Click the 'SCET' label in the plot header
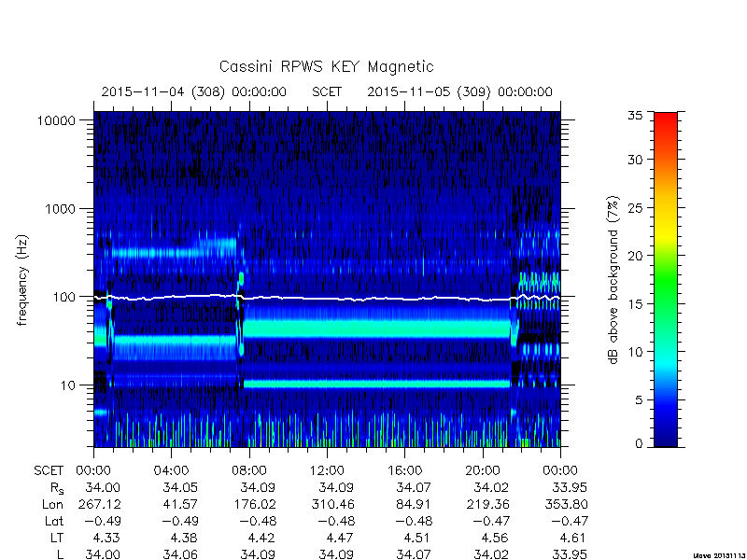This screenshot has height=560, width=747. pyautogui.click(x=327, y=91)
